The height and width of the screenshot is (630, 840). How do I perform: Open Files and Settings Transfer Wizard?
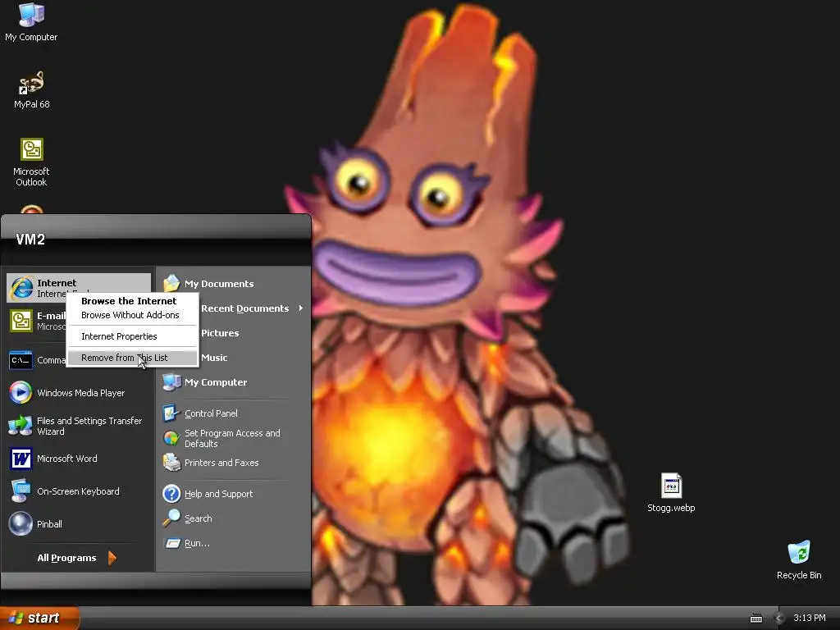[x=79, y=426]
